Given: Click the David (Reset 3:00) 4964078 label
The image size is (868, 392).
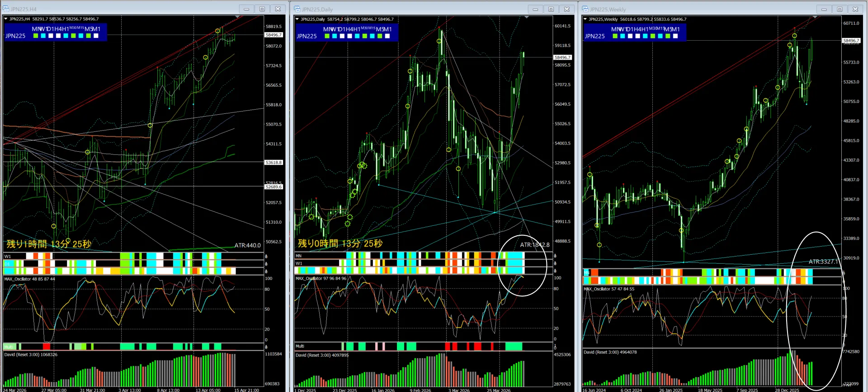Looking at the screenshot, I should (610, 352).
